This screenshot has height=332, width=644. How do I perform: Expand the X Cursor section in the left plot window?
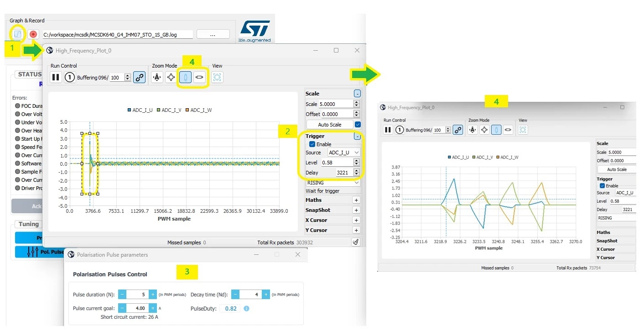[356, 220]
